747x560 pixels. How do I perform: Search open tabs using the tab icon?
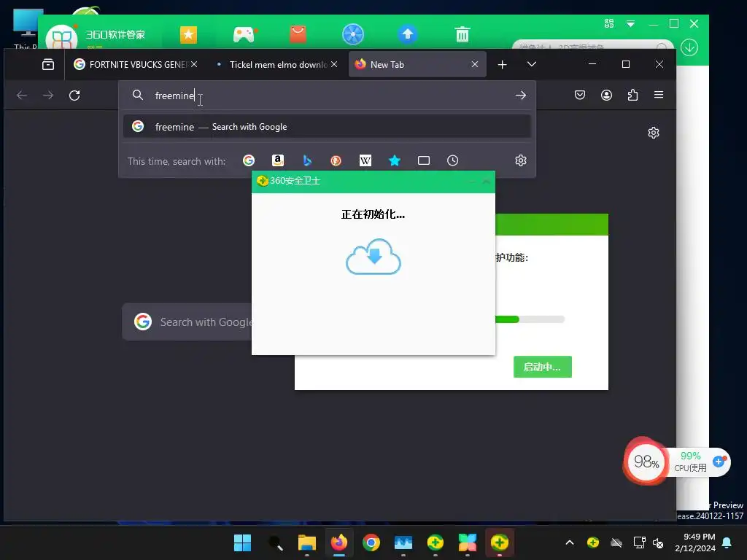tap(424, 160)
